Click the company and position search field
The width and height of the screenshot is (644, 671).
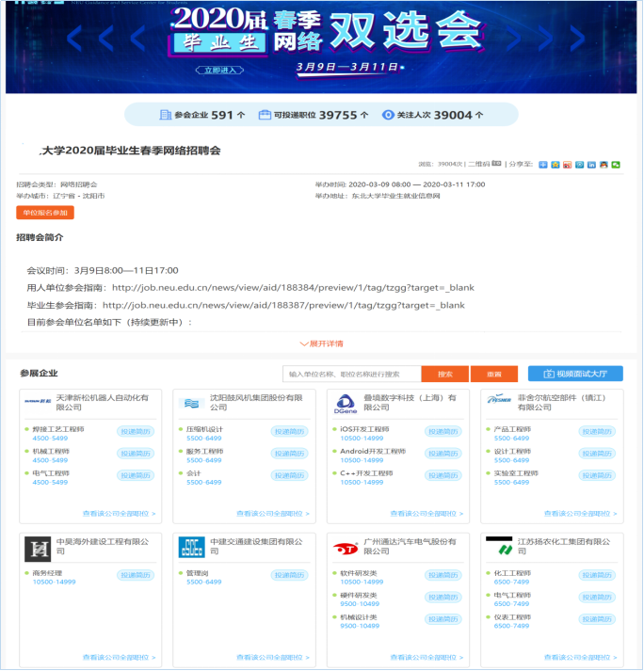pos(351,374)
